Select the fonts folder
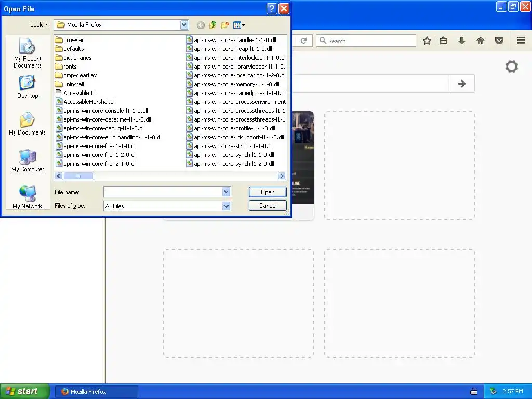 [x=66, y=66]
